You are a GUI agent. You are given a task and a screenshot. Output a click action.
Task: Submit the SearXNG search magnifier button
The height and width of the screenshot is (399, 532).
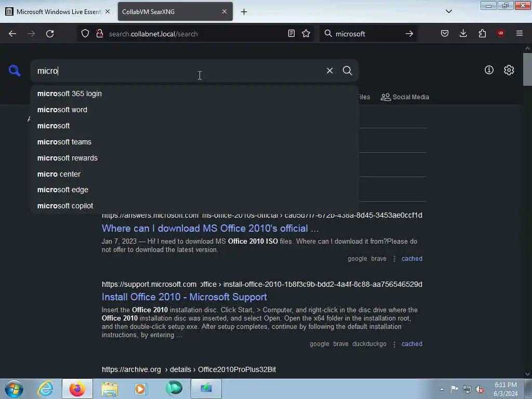coord(348,71)
